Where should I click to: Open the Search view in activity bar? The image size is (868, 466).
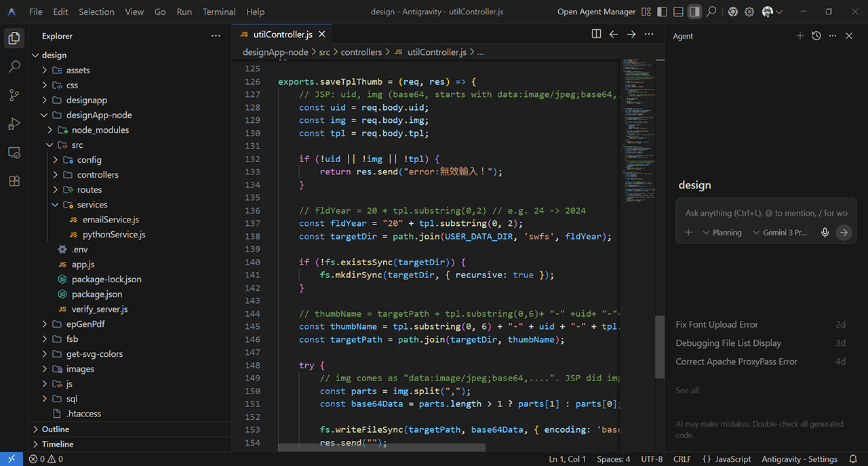14,66
